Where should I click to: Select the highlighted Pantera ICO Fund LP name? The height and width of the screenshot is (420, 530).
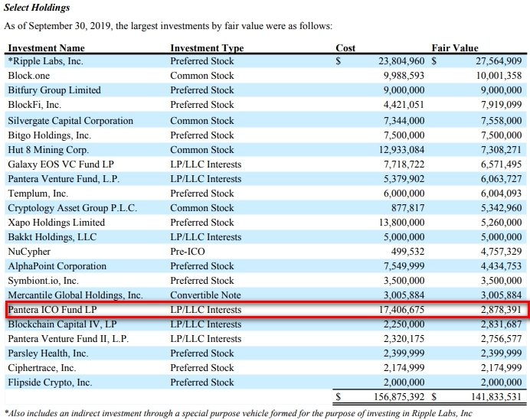click(50, 310)
